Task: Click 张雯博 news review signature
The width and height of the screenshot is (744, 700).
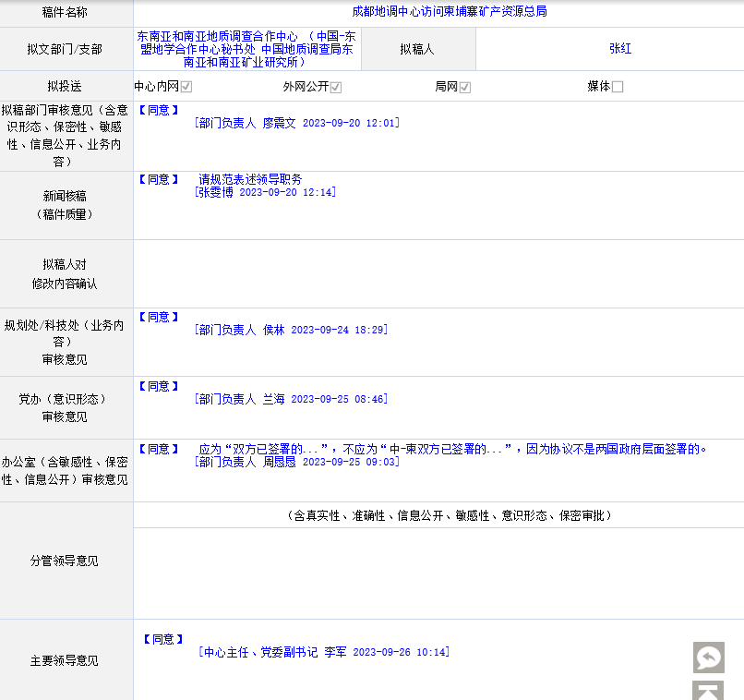Action: click(x=266, y=192)
